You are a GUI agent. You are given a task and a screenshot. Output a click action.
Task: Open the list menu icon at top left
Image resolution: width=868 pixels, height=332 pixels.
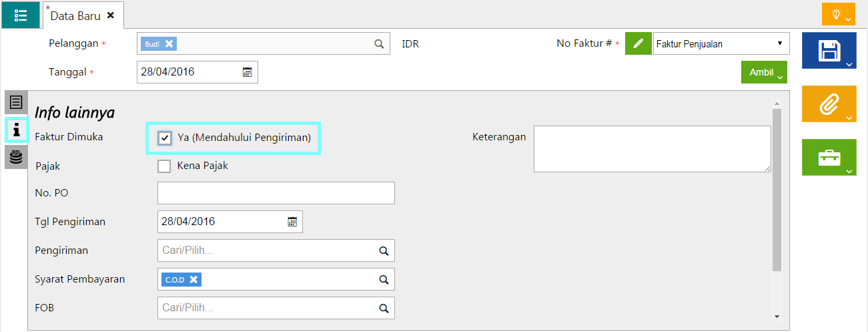coord(20,15)
